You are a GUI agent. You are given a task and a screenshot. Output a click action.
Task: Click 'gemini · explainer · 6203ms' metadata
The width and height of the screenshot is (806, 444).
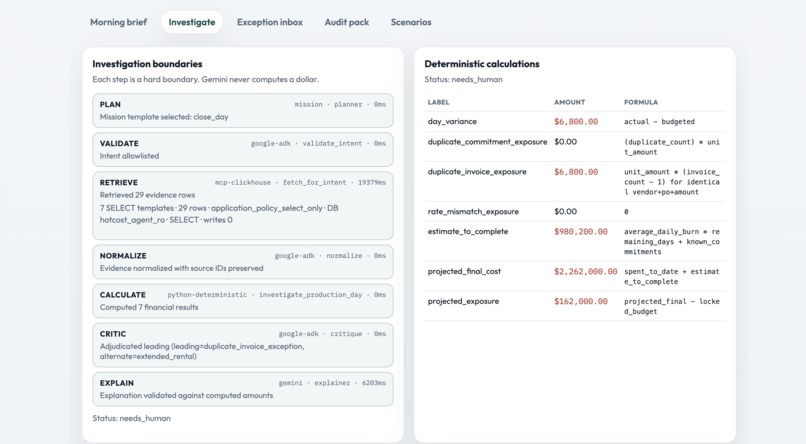coord(332,383)
